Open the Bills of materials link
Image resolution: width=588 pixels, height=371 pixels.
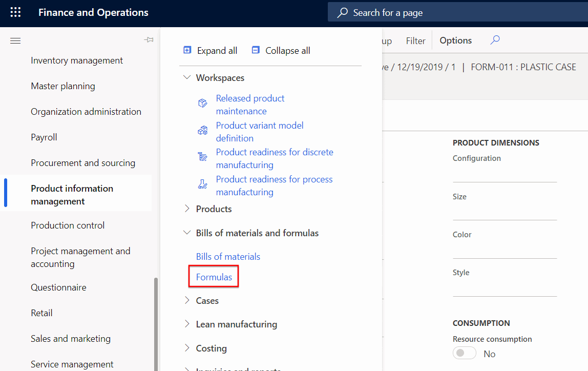[228, 257]
